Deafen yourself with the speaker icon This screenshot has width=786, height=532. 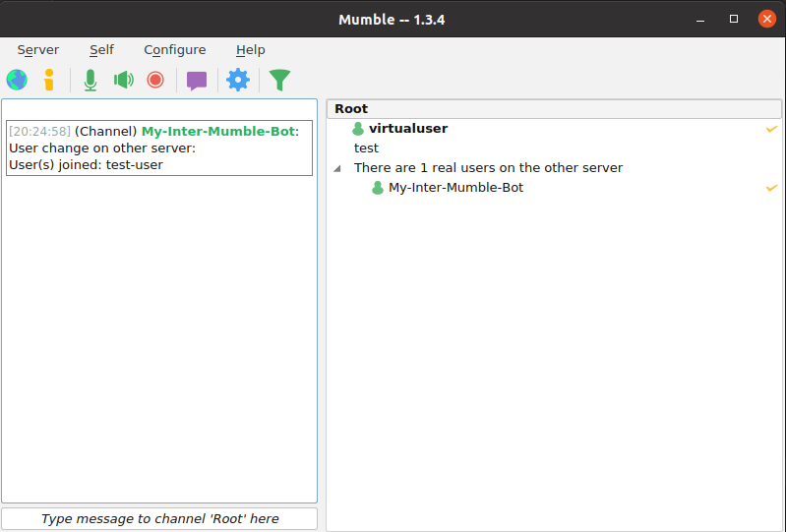point(123,81)
